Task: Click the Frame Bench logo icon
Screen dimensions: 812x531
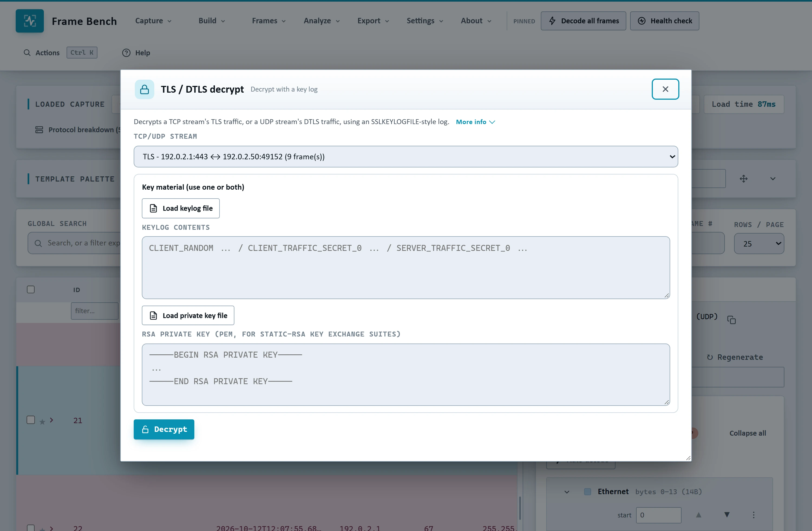Action: [30, 21]
